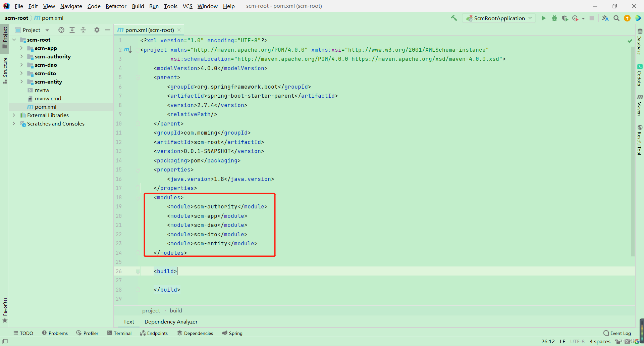The width and height of the screenshot is (644, 346).
Task: Collapse the scm-root project node
Action: (14, 40)
